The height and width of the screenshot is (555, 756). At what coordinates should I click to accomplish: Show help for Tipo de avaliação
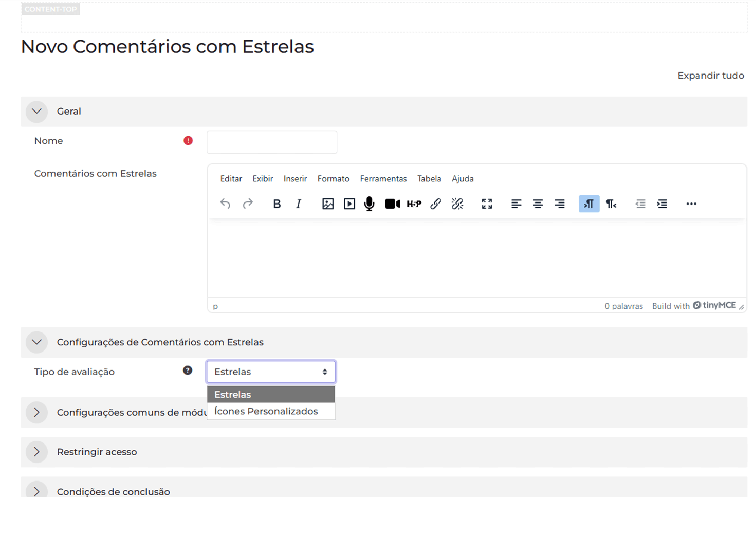pos(188,371)
